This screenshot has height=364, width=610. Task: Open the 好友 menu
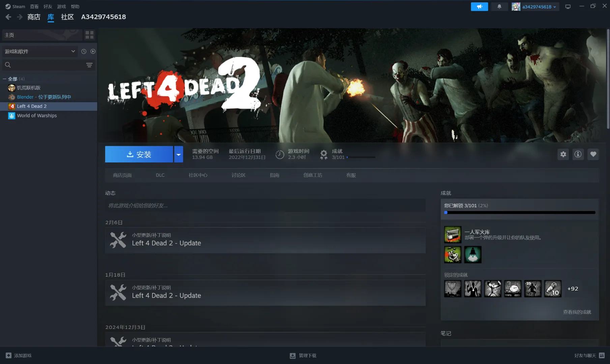click(x=48, y=6)
